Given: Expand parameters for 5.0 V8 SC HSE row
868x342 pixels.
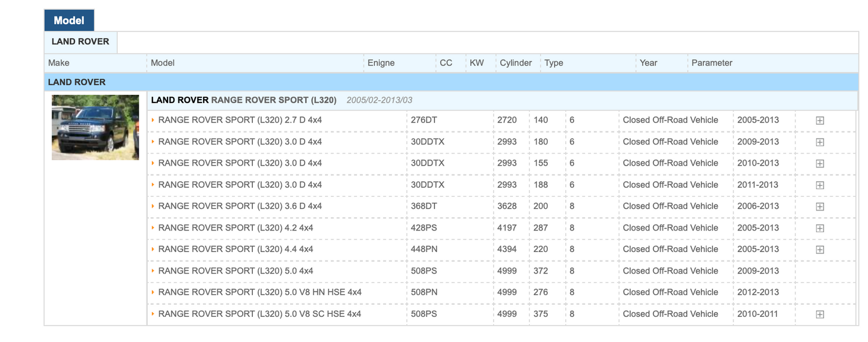Looking at the screenshot, I should point(819,314).
